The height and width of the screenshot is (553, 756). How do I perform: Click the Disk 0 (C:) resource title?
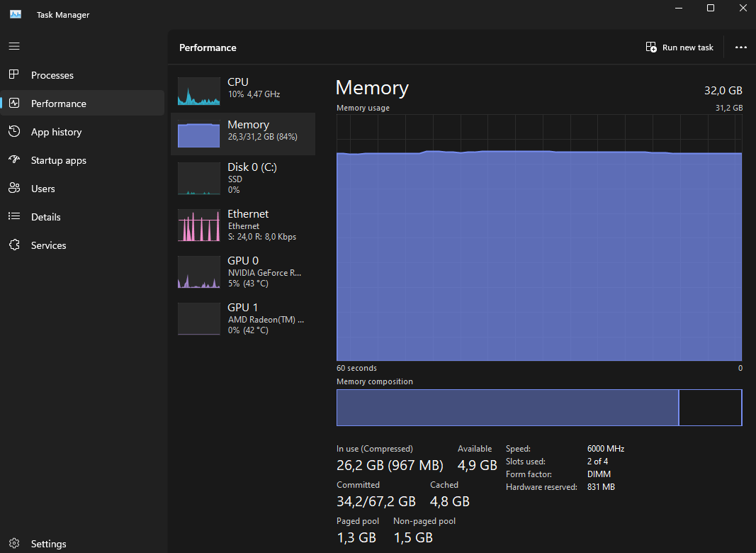tap(252, 167)
